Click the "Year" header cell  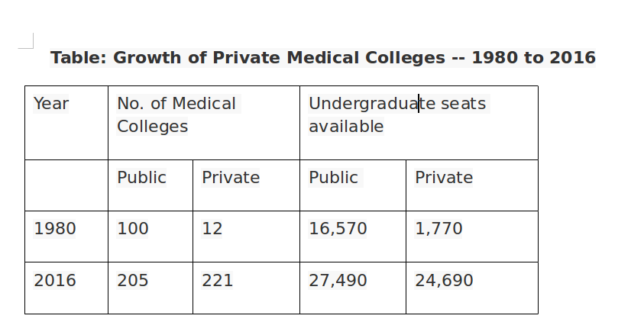(x=51, y=104)
